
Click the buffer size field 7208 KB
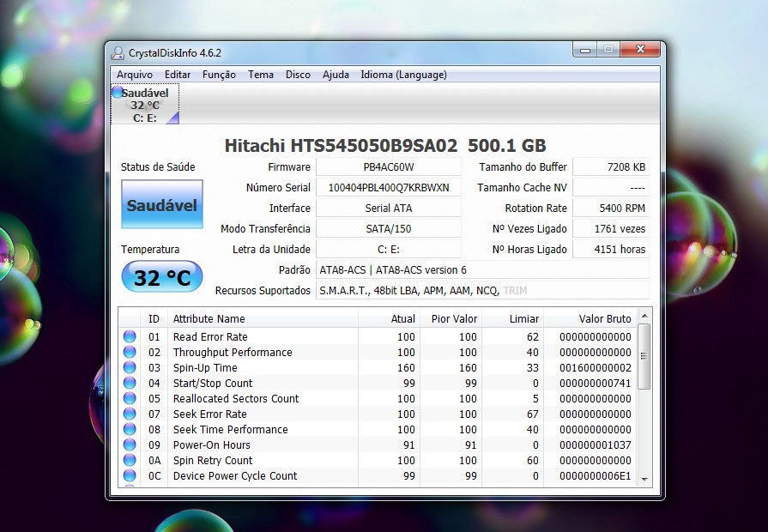point(611,167)
